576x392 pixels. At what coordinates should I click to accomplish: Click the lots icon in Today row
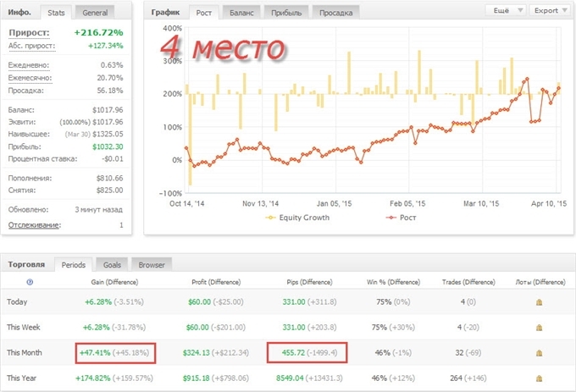point(539,301)
